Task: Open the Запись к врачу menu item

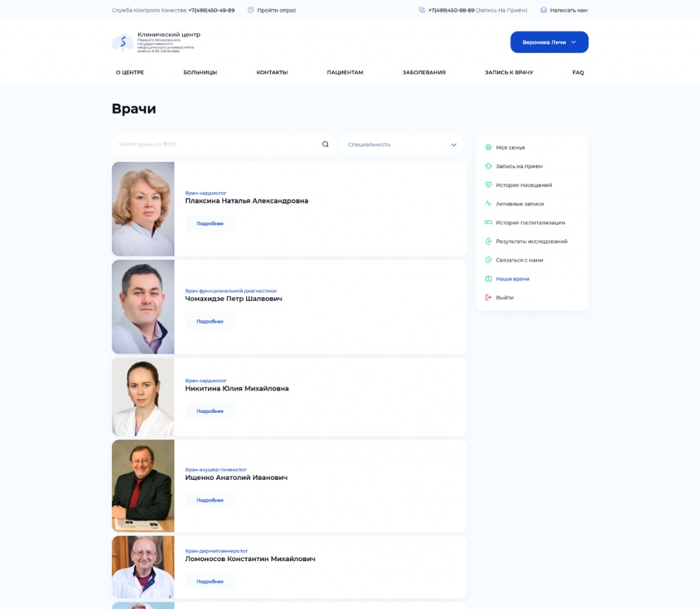Action: click(509, 72)
